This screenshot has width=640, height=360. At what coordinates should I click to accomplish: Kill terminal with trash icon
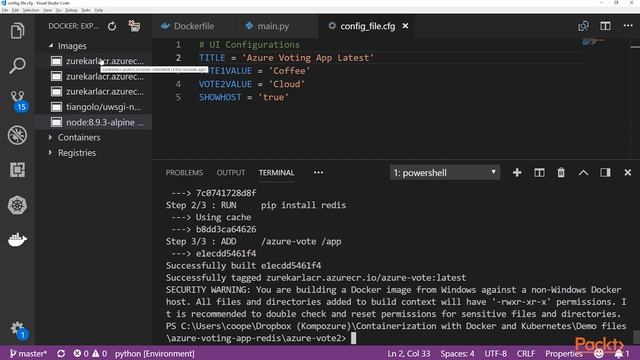point(561,173)
